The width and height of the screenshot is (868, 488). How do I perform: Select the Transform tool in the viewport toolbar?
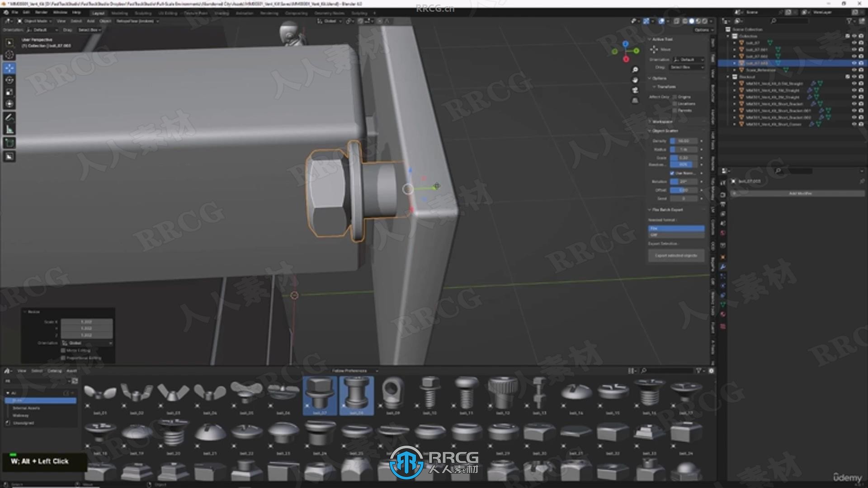coord(9,103)
